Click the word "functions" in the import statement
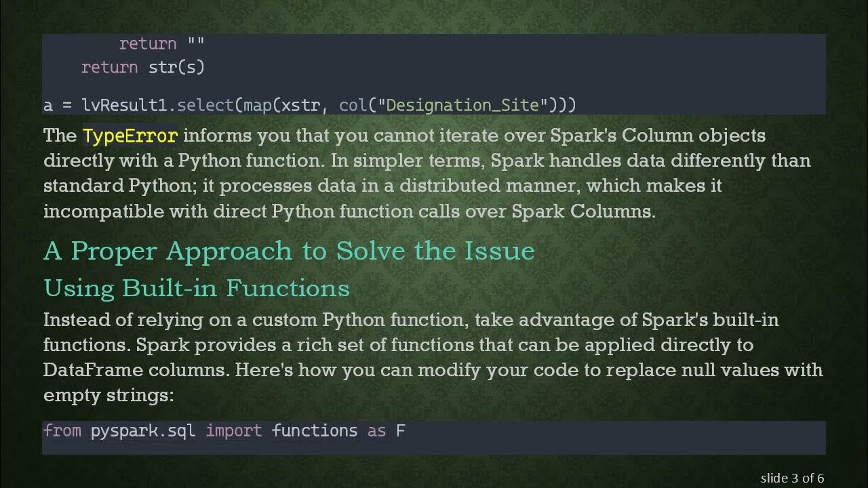Screen dimensions: 868x488 (314, 431)
